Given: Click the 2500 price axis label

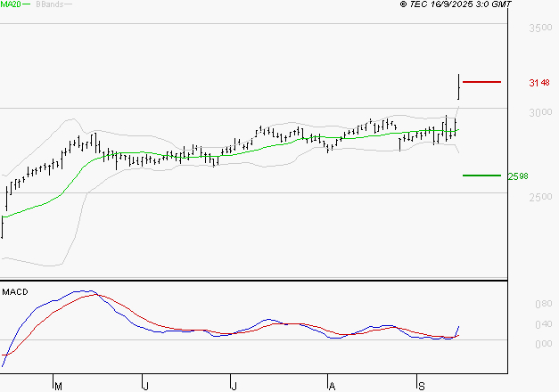Looking at the screenshot, I should [538, 198].
